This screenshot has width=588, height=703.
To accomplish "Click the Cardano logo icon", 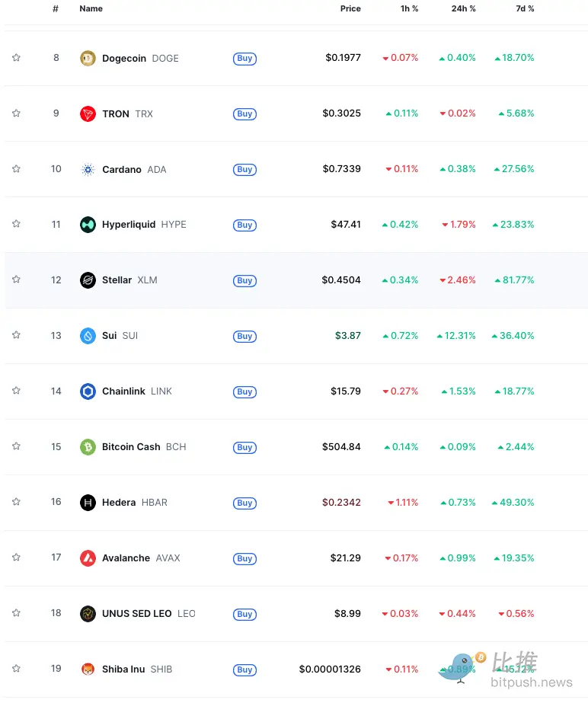I will [x=88, y=170].
